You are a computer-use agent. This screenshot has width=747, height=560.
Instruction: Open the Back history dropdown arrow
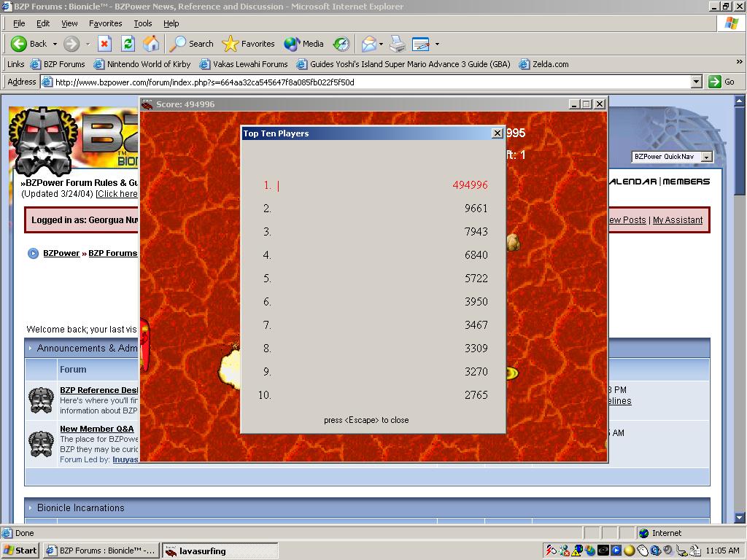55,44
